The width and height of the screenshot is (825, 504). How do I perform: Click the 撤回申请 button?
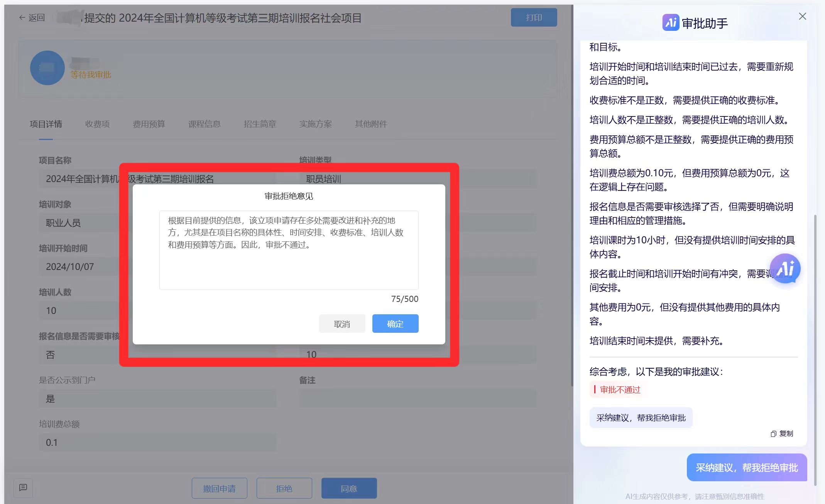pos(219,488)
